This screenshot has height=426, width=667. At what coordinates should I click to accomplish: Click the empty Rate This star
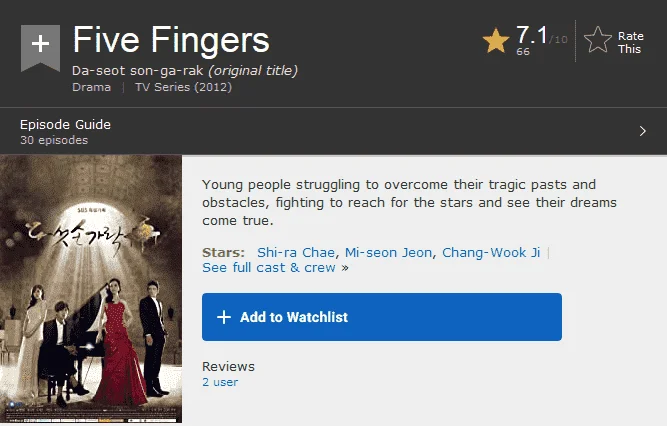[598, 40]
